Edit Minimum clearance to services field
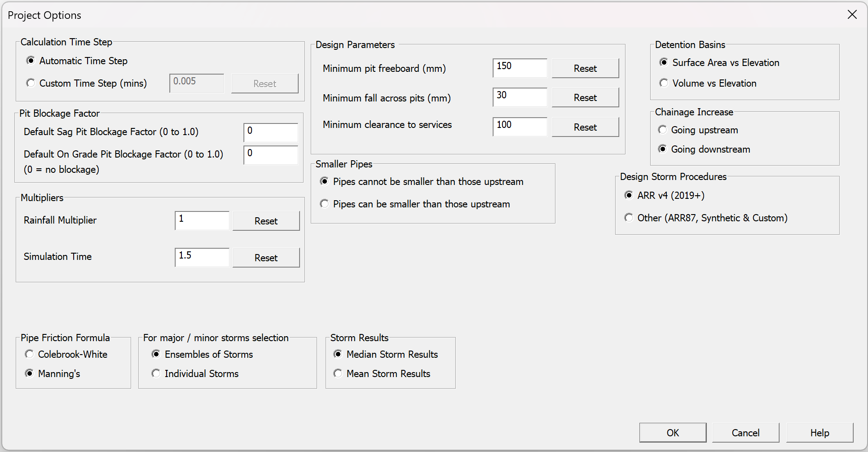The image size is (868, 452). click(520, 127)
